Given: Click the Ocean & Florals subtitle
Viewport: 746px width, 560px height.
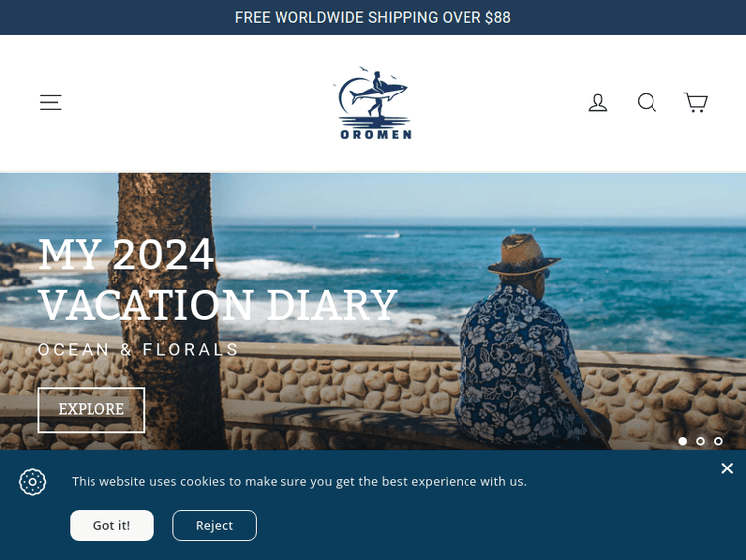Looking at the screenshot, I should click(137, 350).
